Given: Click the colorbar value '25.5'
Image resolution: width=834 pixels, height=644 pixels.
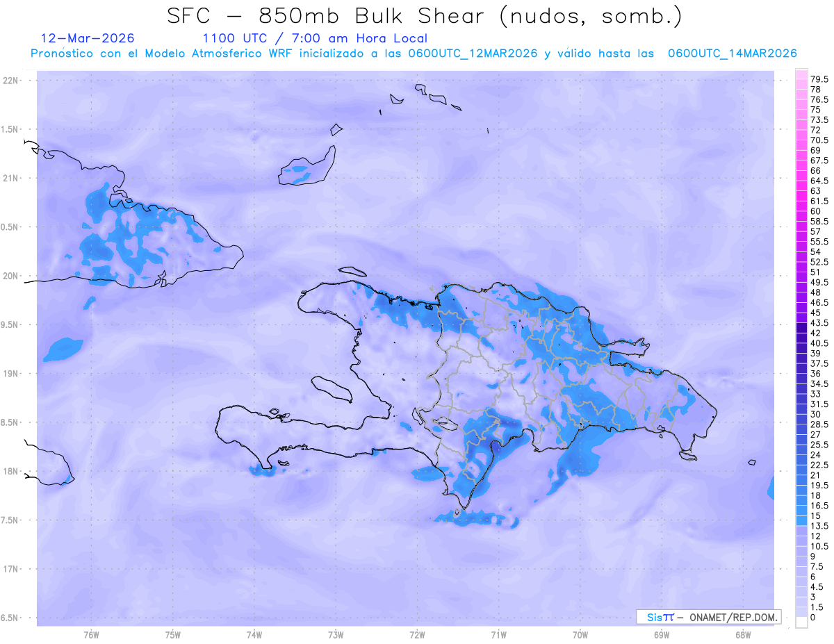Looking at the screenshot, I should coord(819,445).
